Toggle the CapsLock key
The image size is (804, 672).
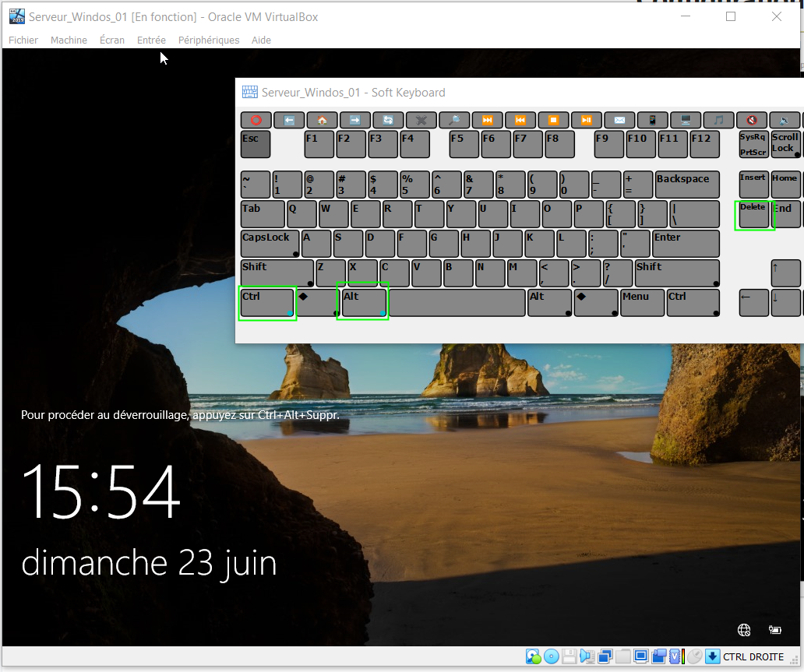[x=270, y=244]
